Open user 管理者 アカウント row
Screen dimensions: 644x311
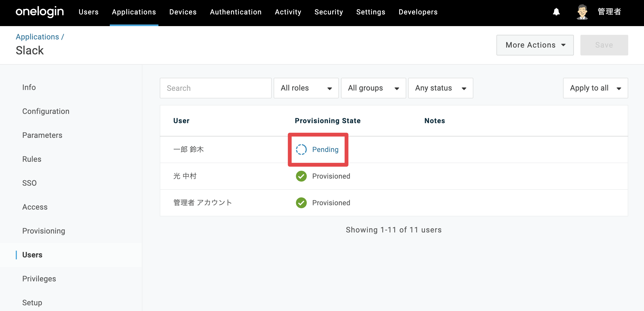[394, 203]
